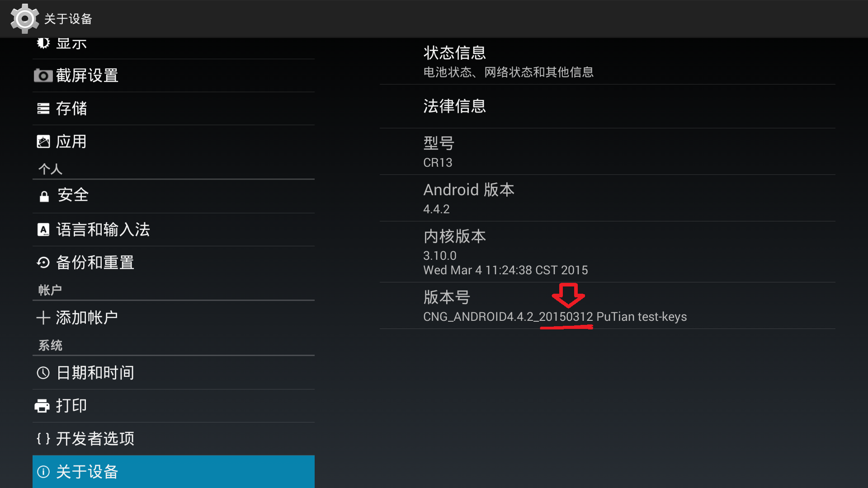
Task: Select the 关于设备 menu item
Action: pos(174,472)
